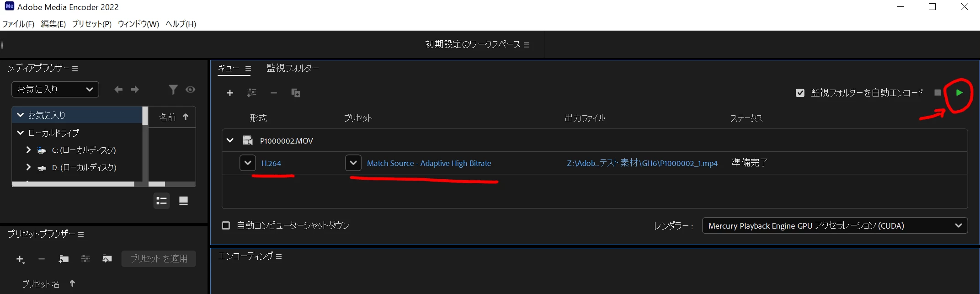Image resolution: width=980 pixels, height=294 pixels.
Task: Open the ウィンドウ(W) menu
Action: [x=138, y=24]
